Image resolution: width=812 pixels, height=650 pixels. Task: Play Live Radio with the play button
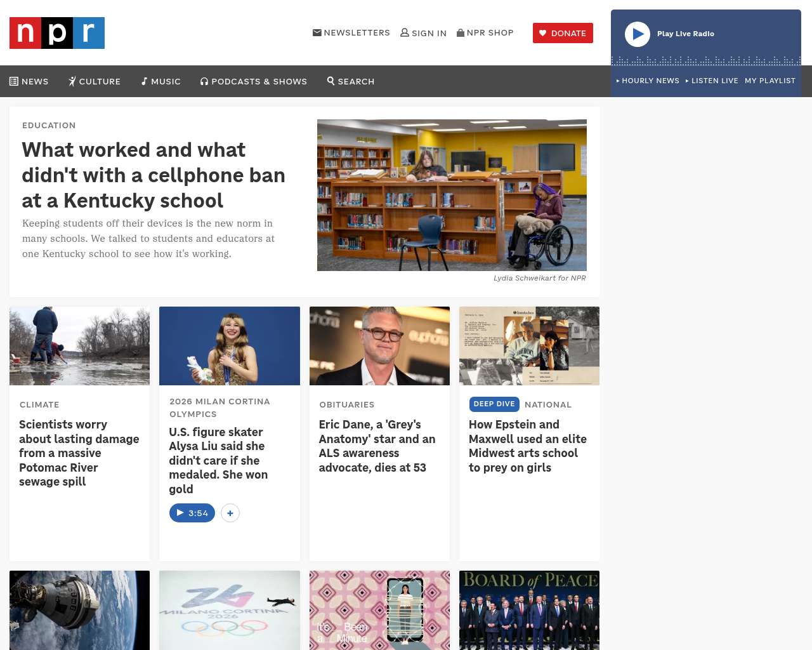point(638,34)
